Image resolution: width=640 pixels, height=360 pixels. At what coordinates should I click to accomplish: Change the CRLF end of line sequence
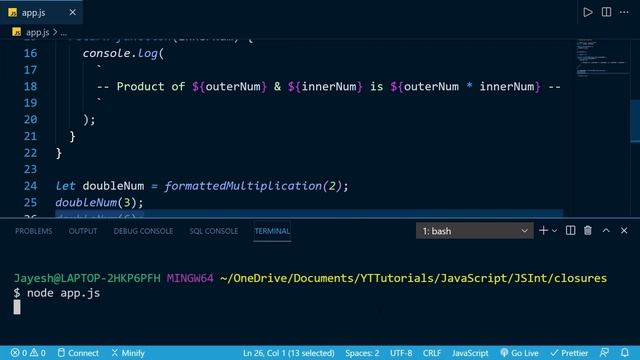(x=432, y=353)
